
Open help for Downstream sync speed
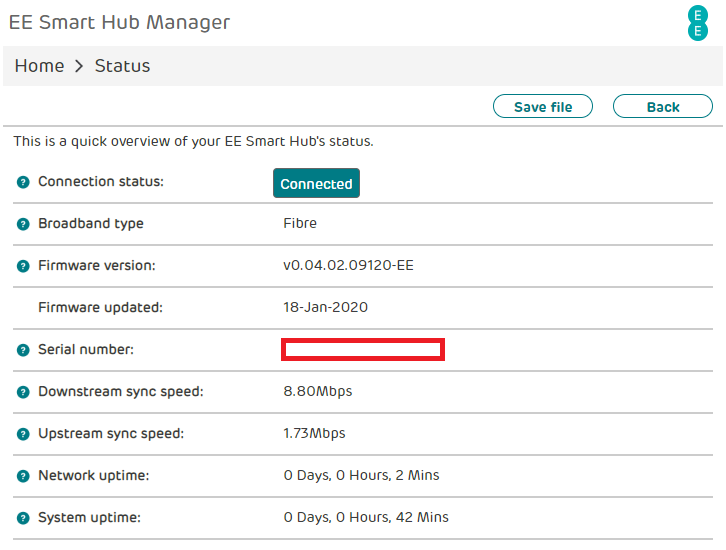click(23, 393)
